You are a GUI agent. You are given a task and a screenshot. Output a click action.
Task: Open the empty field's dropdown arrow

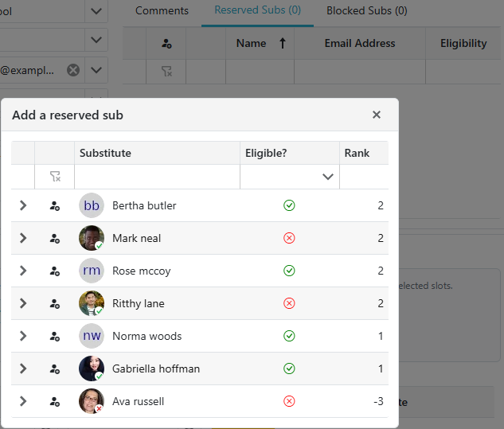pos(96,40)
